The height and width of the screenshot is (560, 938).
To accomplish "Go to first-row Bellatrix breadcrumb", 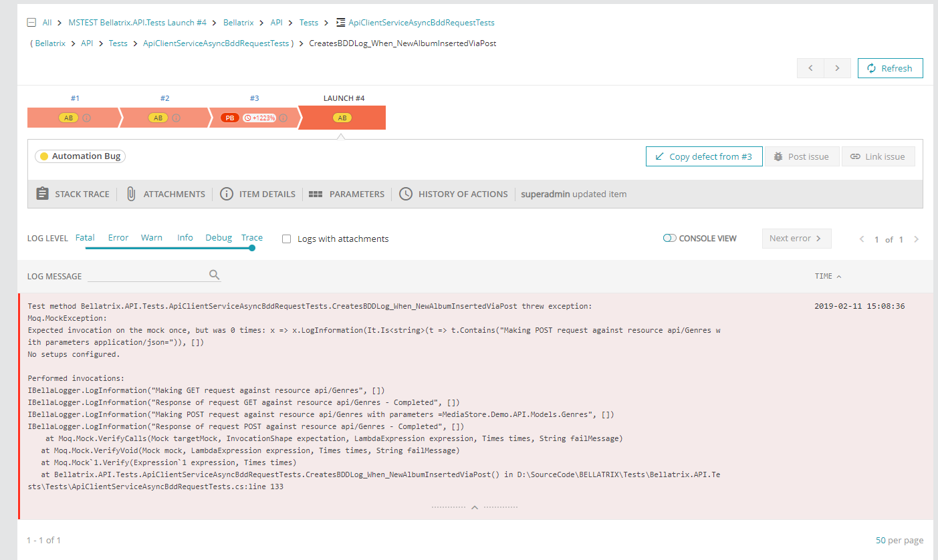I will [239, 22].
